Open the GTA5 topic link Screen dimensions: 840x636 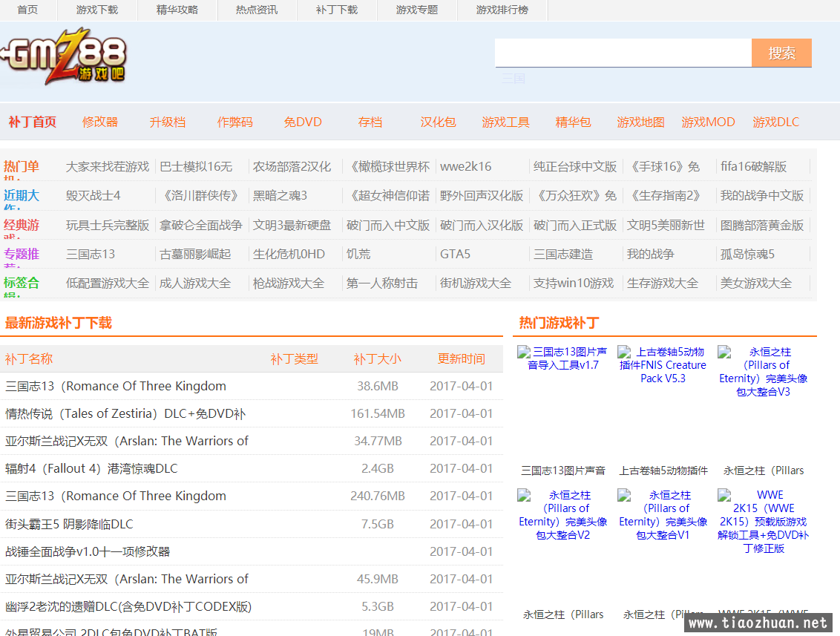[x=455, y=254]
